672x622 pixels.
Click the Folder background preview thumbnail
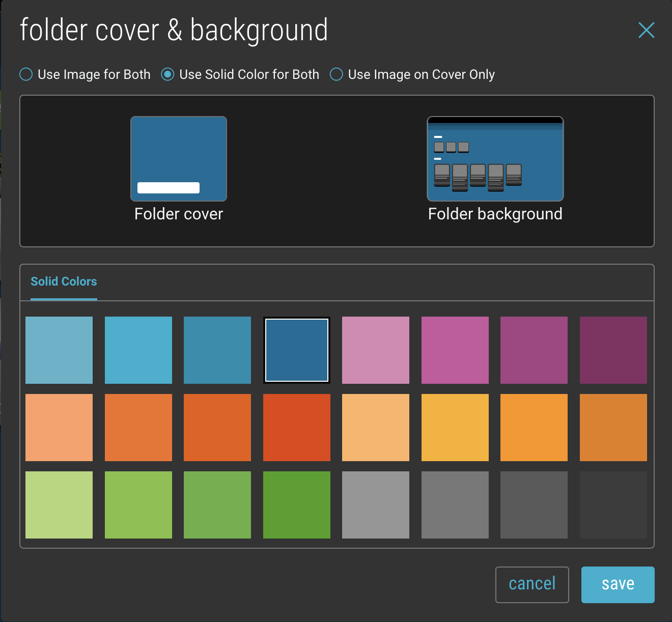click(x=494, y=158)
